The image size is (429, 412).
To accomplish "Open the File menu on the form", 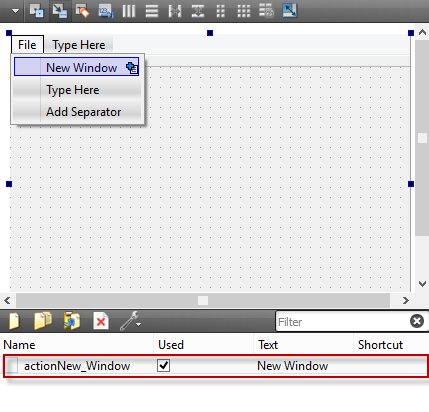I will click(x=27, y=45).
